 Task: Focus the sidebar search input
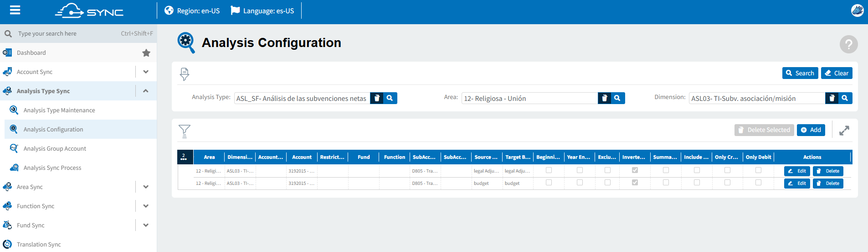click(68, 34)
